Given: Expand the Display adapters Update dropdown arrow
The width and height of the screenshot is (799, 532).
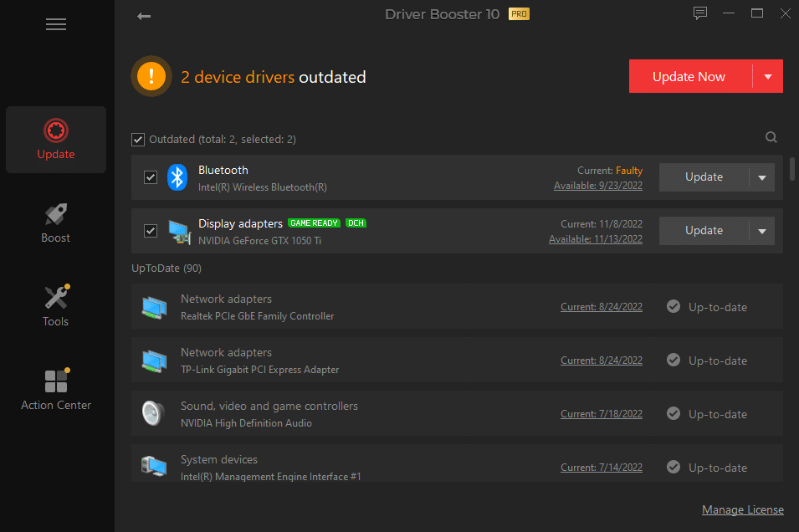Looking at the screenshot, I should pyautogui.click(x=762, y=231).
